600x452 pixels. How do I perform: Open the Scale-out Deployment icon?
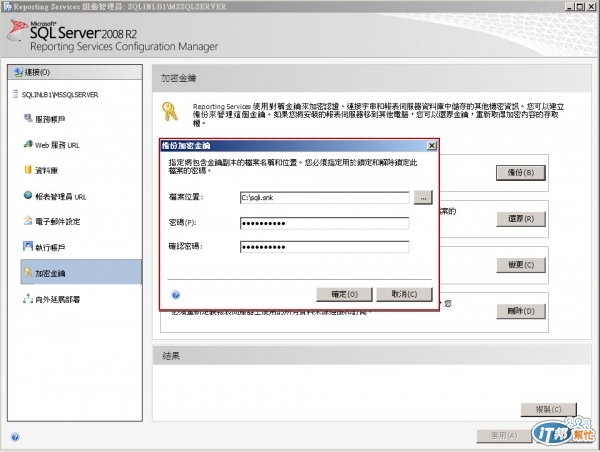pyautogui.click(x=28, y=299)
